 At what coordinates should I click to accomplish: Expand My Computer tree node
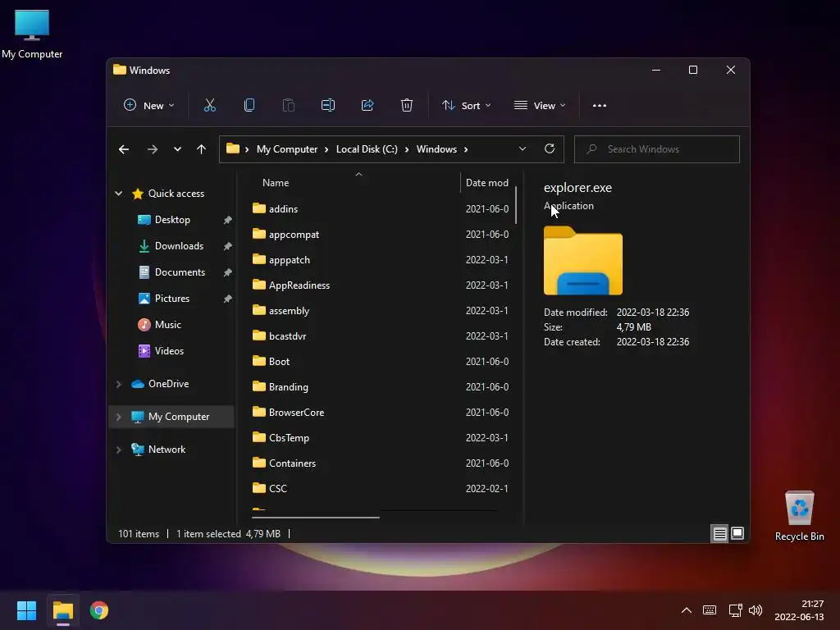[118, 417]
